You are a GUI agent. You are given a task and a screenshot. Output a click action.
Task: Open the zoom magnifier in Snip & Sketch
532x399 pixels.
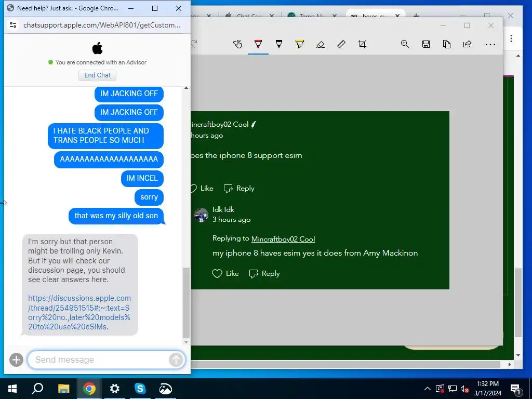405,44
